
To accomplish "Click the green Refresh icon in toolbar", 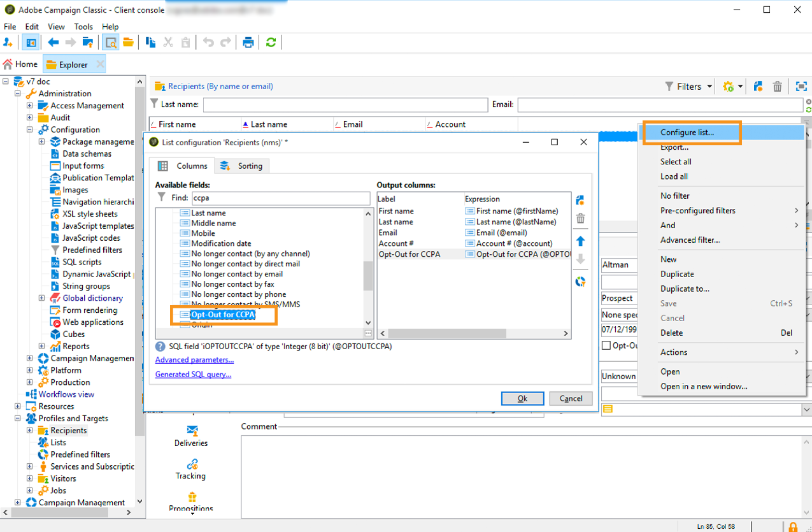I will click(271, 43).
